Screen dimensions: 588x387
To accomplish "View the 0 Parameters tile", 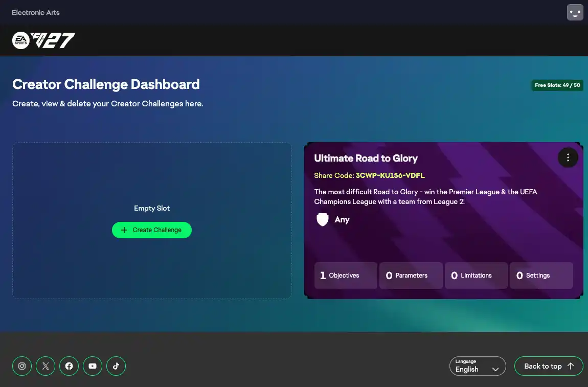I will [411, 276].
